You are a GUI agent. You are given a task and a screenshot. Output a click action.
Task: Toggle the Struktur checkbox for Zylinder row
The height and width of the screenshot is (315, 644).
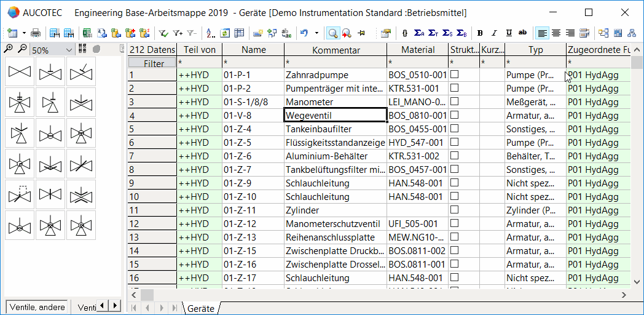tap(455, 210)
